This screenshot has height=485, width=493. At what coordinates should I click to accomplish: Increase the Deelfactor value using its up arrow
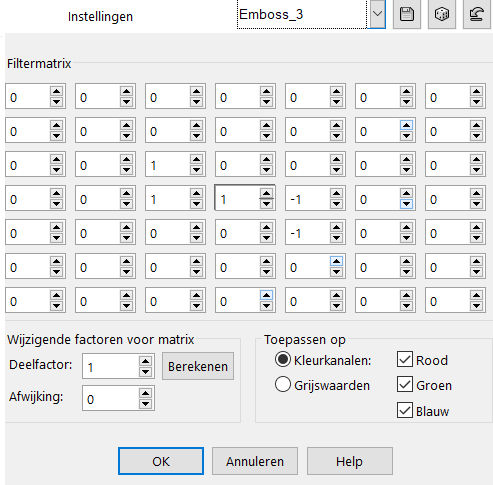coord(146,361)
